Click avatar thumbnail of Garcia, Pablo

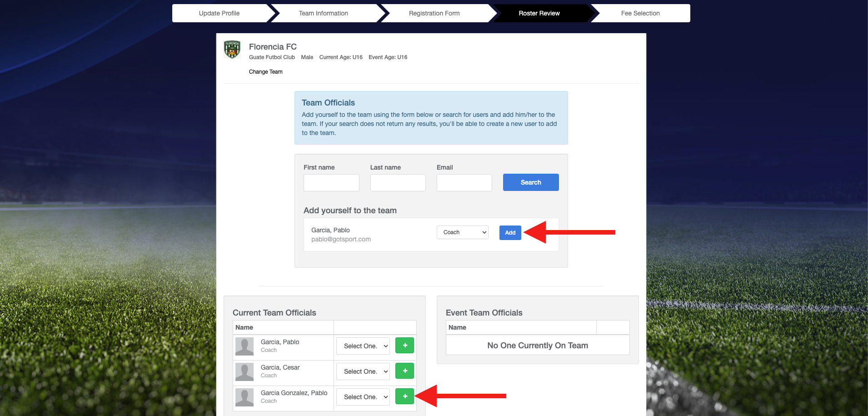pyautogui.click(x=244, y=346)
